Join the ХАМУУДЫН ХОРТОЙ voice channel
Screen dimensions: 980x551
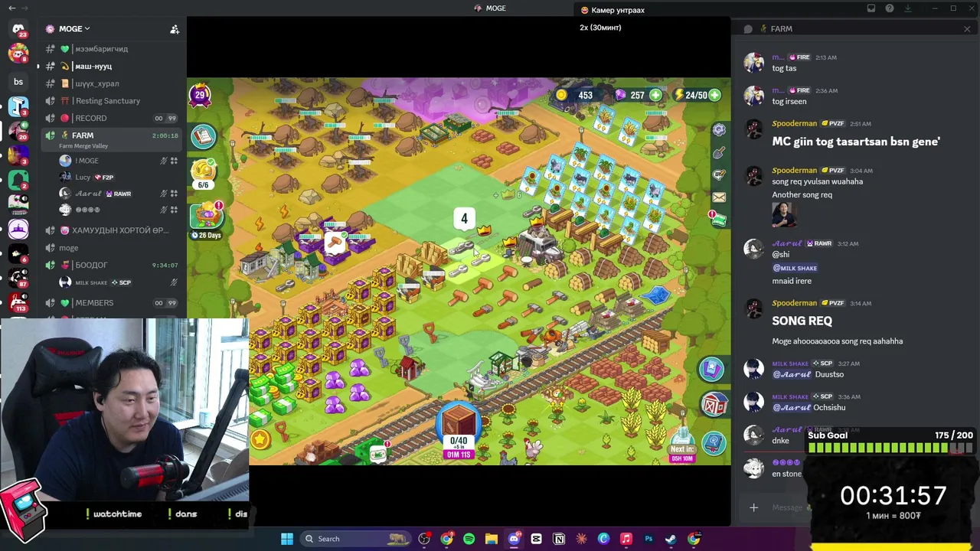(110, 230)
